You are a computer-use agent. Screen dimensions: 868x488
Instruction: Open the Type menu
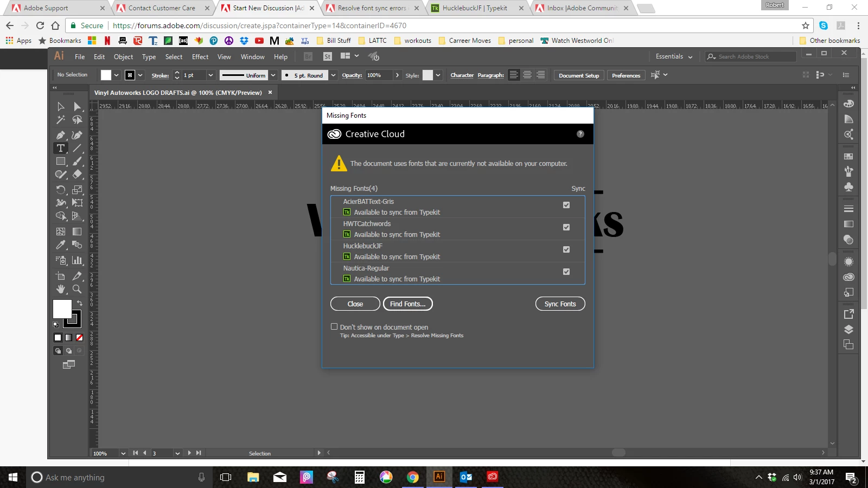pos(149,57)
